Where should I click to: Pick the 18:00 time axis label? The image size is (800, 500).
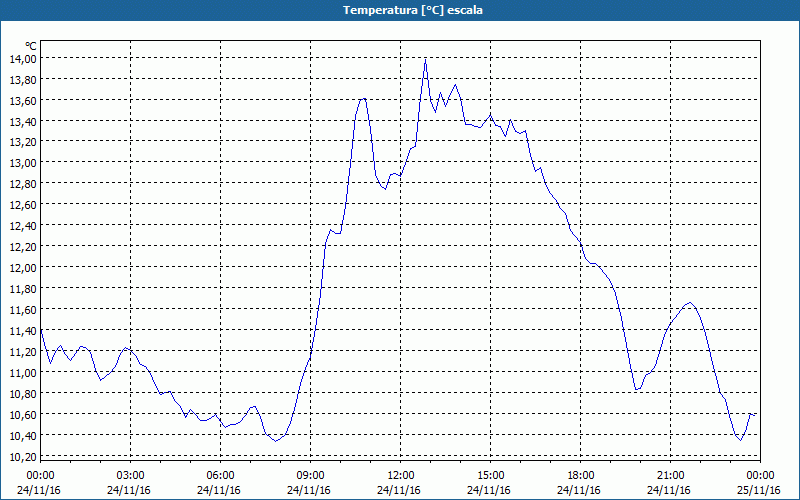point(581,476)
